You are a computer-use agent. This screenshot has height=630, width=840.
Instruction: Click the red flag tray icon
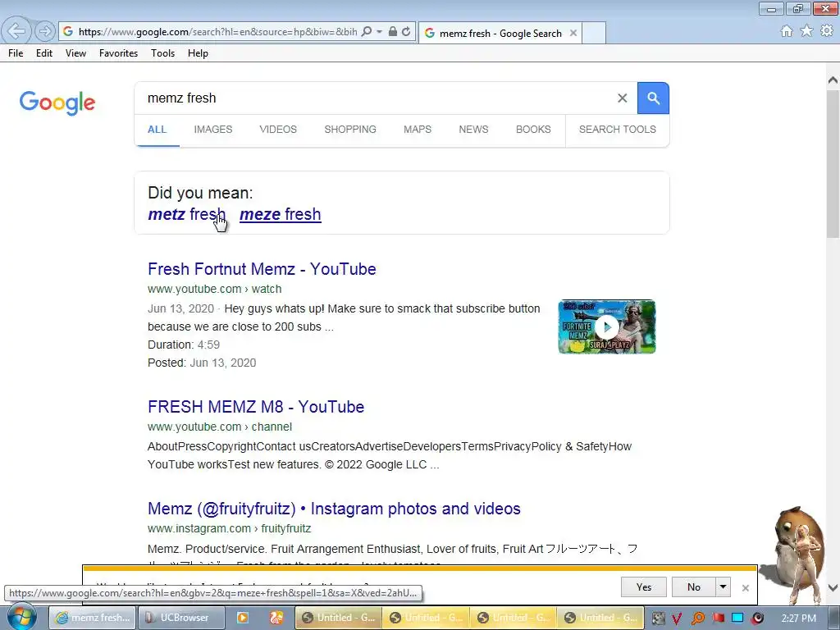pyautogui.click(x=718, y=619)
